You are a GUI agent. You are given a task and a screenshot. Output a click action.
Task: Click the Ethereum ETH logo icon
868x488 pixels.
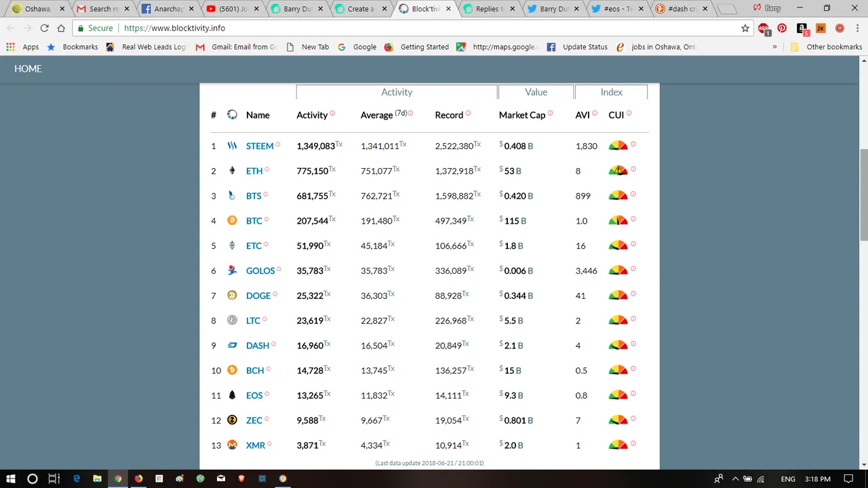pyautogui.click(x=232, y=171)
